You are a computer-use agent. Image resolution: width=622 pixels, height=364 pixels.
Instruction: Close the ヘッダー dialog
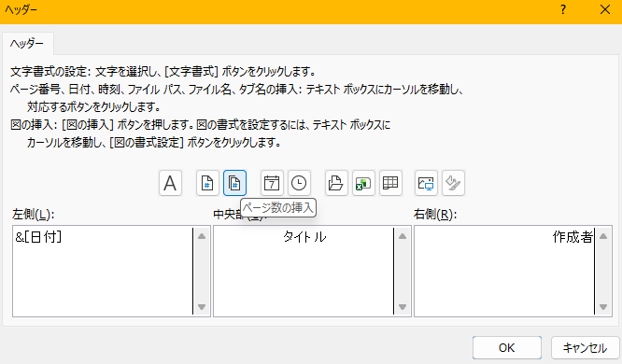(x=605, y=10)
